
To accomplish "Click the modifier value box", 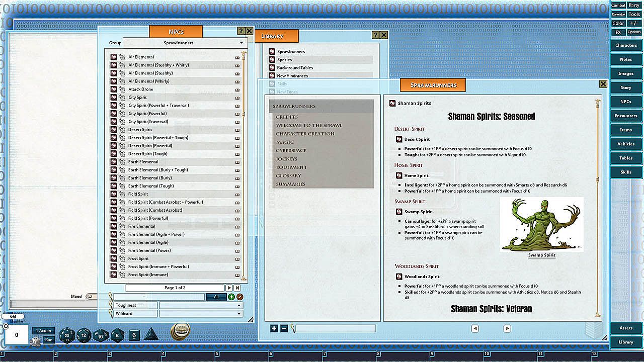I will point(17,335).
